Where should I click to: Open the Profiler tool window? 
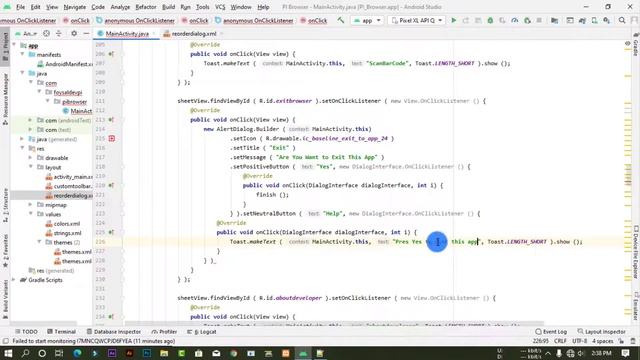point(164,331)
